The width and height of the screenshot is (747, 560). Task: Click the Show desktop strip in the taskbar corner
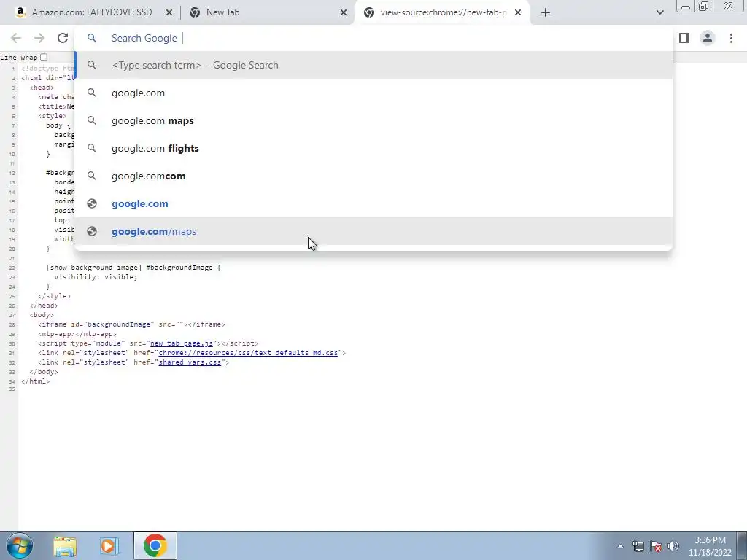pos(742,545)
